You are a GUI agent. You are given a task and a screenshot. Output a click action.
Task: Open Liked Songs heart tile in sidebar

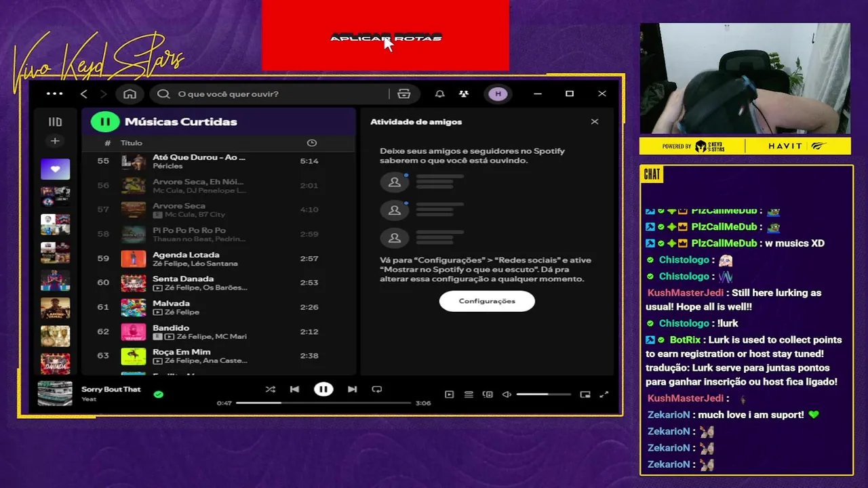(x=55, y=169)
